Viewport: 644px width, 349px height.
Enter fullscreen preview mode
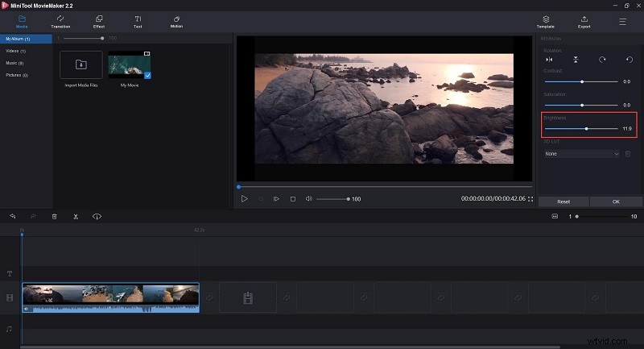(530, 199)
